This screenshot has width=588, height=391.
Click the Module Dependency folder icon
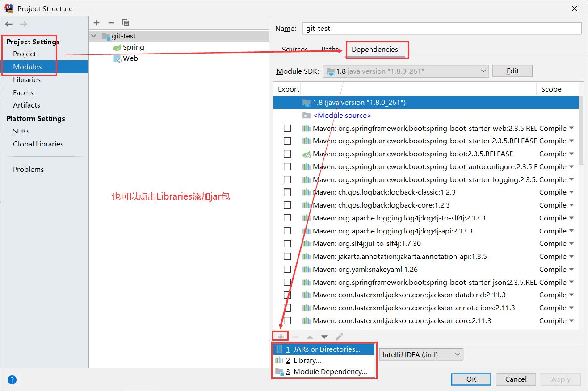(279, 372)
